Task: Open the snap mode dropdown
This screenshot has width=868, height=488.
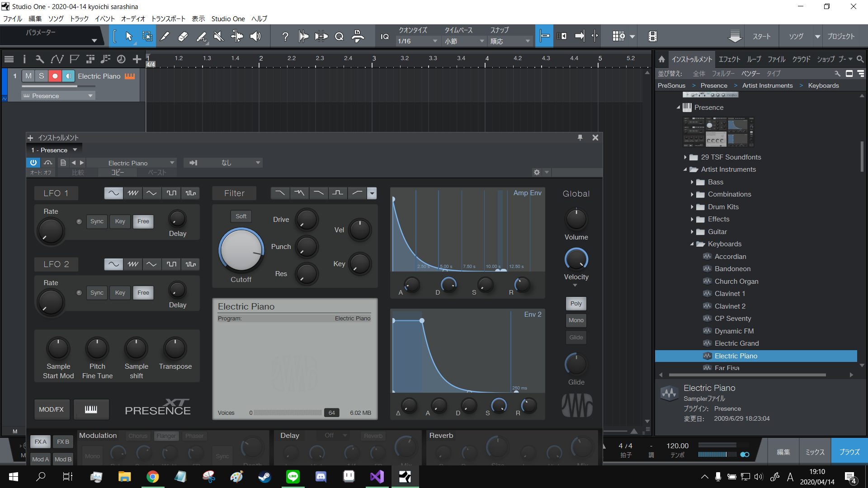Action: point(510,41)
